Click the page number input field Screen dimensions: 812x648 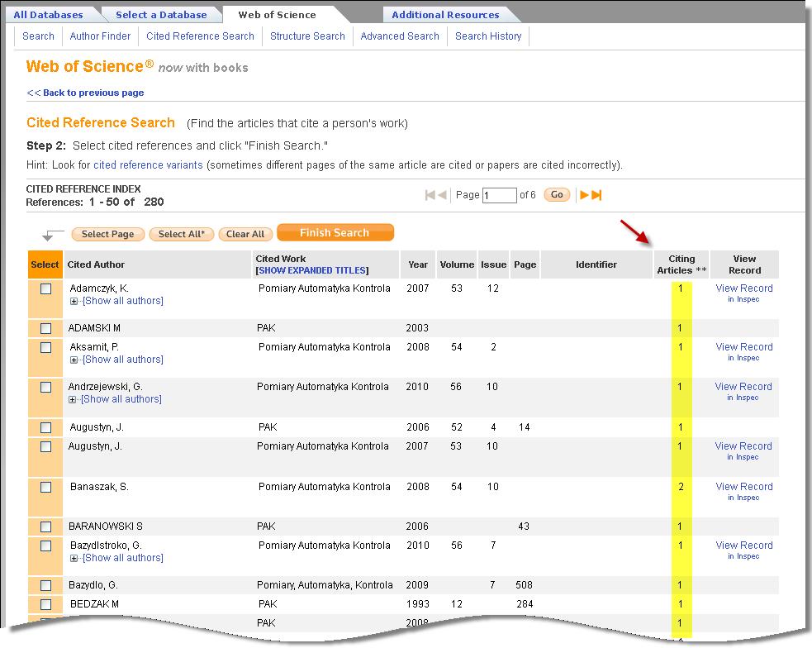499,195
